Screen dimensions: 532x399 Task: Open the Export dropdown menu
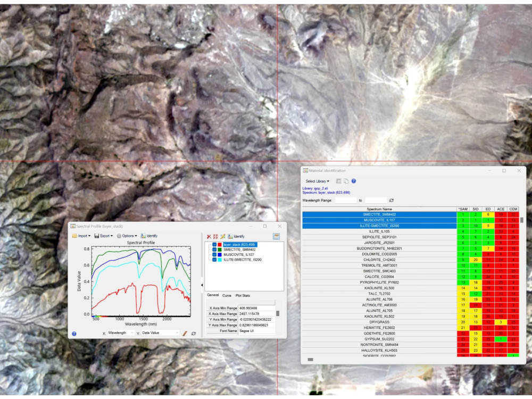pos(104,236)
